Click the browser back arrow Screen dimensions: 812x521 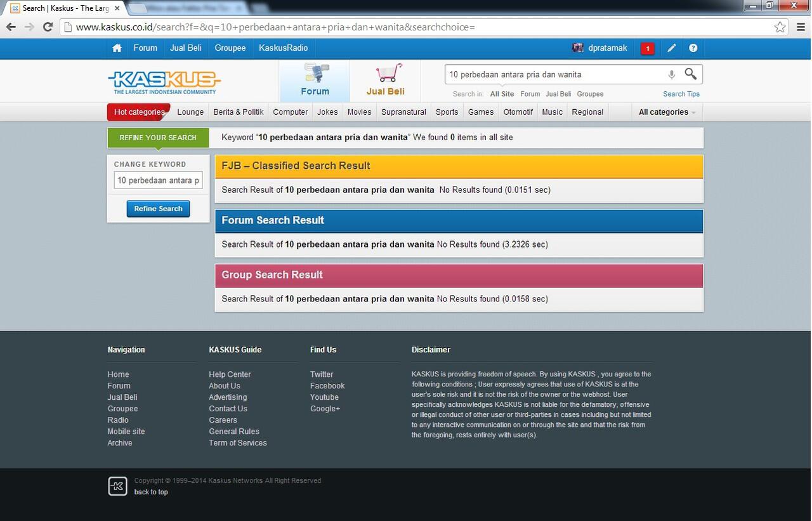point(11,27)
